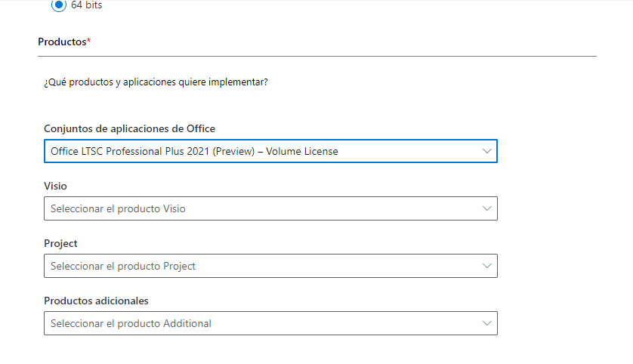Open the Visio product dropdown
This screenshot has width=633, height=364.
click(x=270, y=208)
